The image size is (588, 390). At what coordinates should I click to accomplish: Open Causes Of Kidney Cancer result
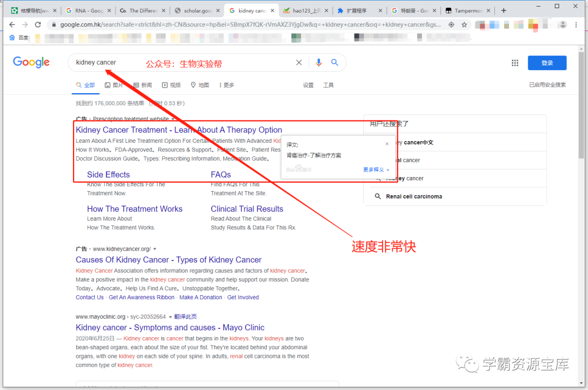[168, 260]
